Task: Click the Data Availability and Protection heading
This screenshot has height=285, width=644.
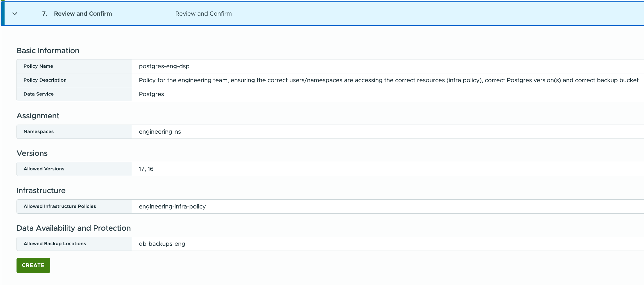Action: [74, 228]
